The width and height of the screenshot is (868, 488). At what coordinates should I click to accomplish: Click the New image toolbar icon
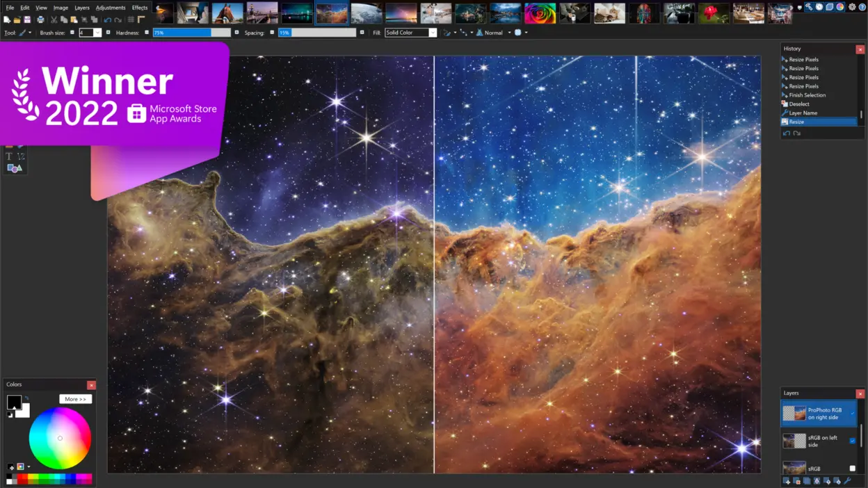click(x=7, y=19)
